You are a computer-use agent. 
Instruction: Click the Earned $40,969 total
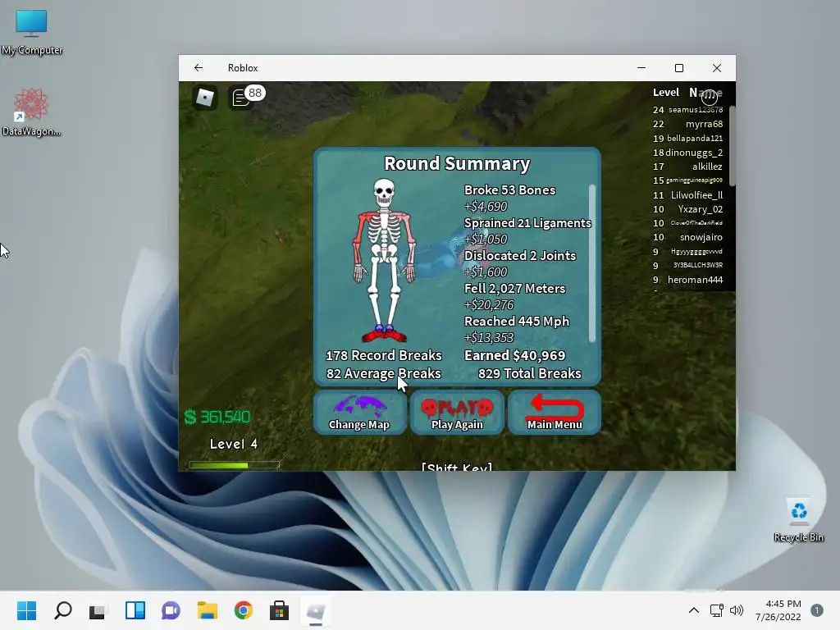coord(515,355)
